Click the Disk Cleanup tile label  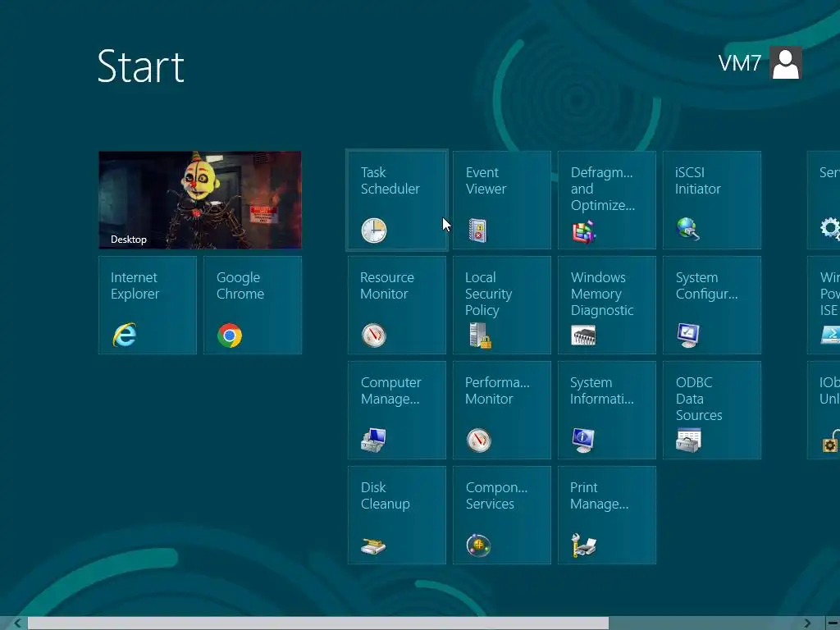pyautogui.click(x=386, y=495)
